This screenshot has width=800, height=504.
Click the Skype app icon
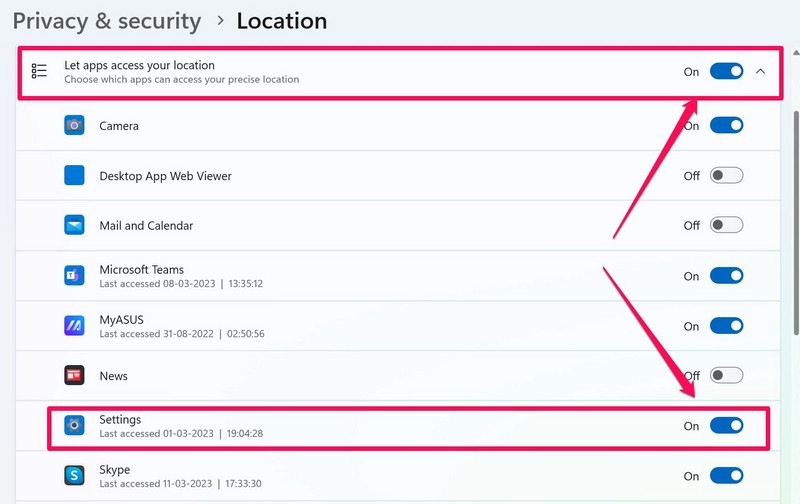74,476
